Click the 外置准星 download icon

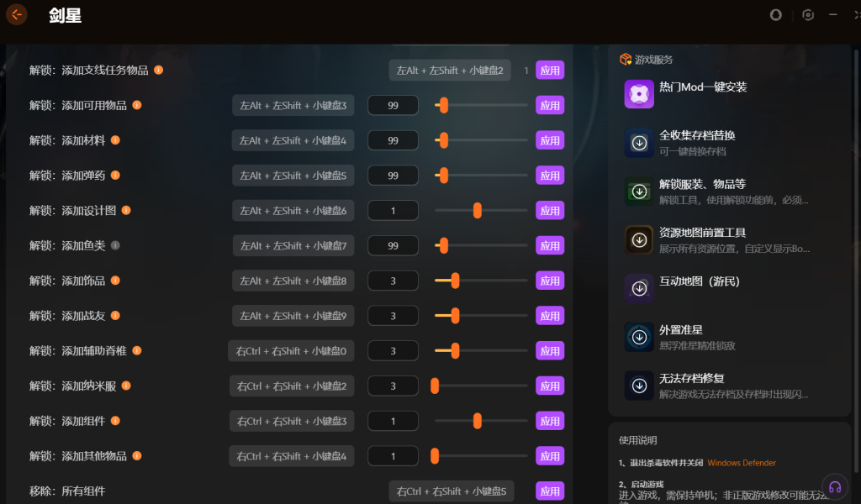639,337
